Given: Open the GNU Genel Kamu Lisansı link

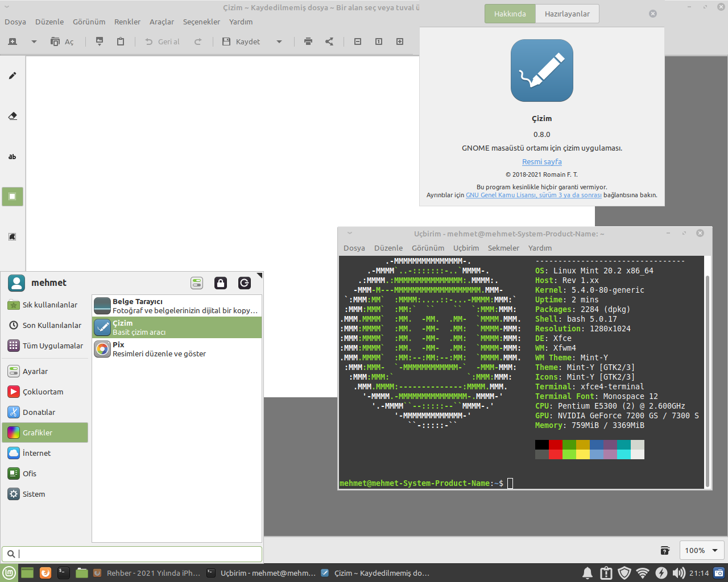Looking at the screenshot, I should tap(533, 195).
